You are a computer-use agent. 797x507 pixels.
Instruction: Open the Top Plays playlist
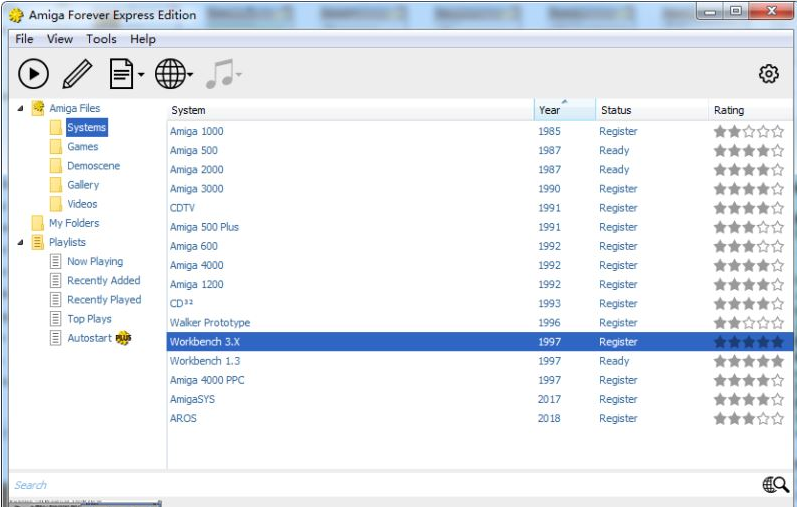pos(89,319)
